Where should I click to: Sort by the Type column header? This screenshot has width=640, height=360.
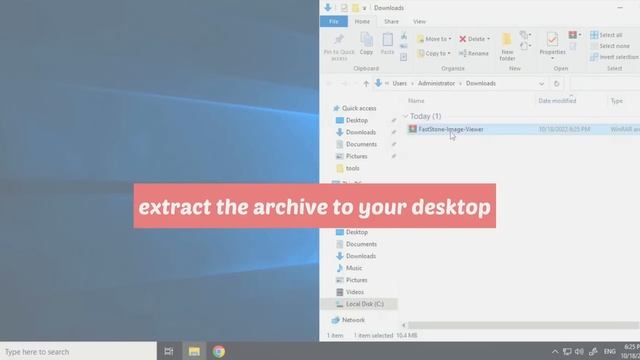(x=617, y=101)
